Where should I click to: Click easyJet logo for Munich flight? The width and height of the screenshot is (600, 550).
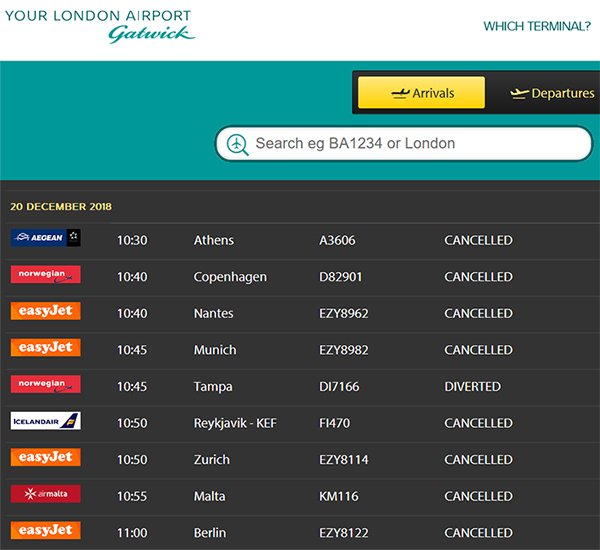(45, 348)
